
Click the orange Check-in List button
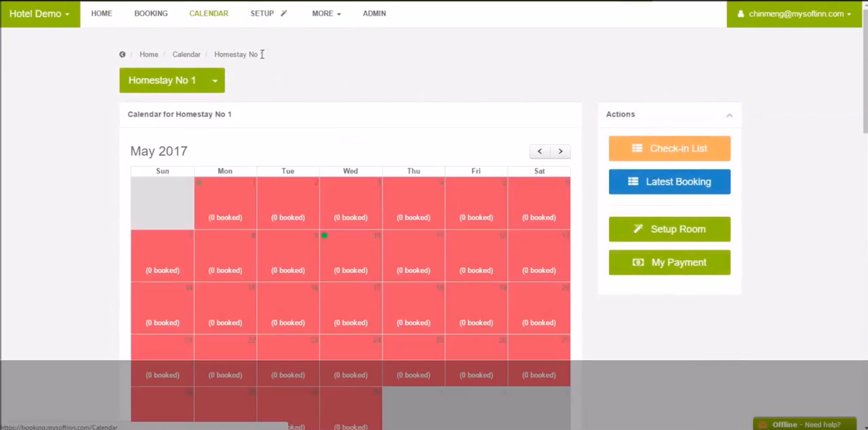pyautogui.click(x=670, y=148)
